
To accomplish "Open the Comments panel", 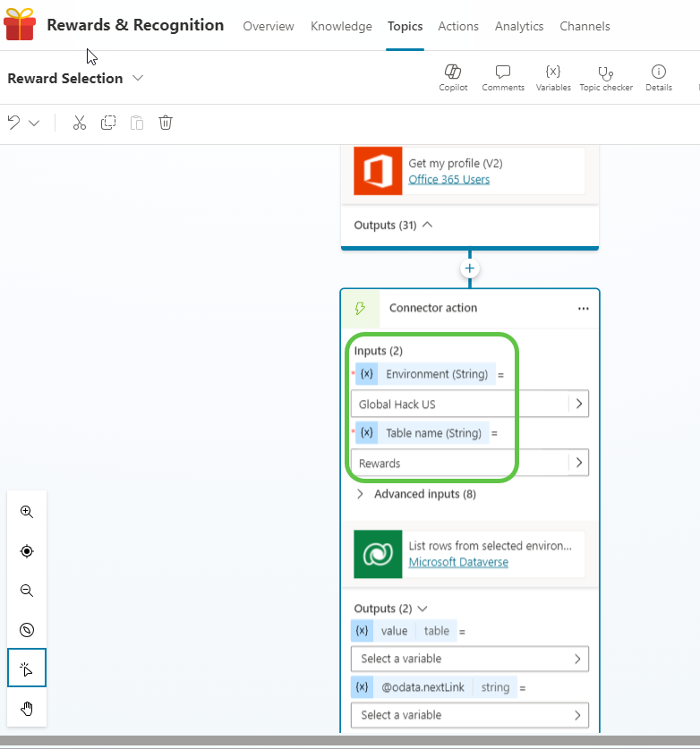I will (502, 72).
